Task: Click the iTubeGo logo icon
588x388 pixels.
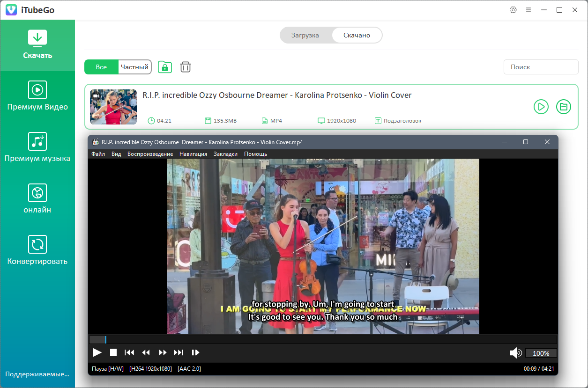Action: (x=11, y=10)
